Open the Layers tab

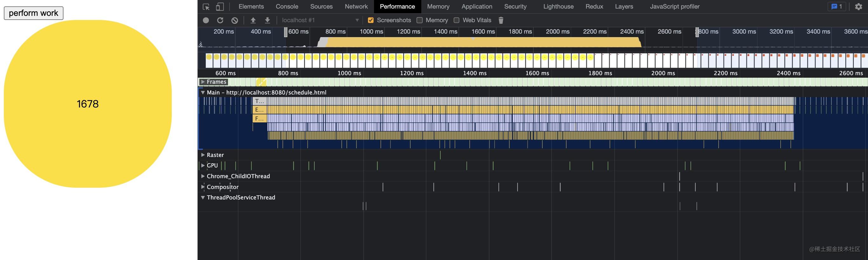pos(624,6)
